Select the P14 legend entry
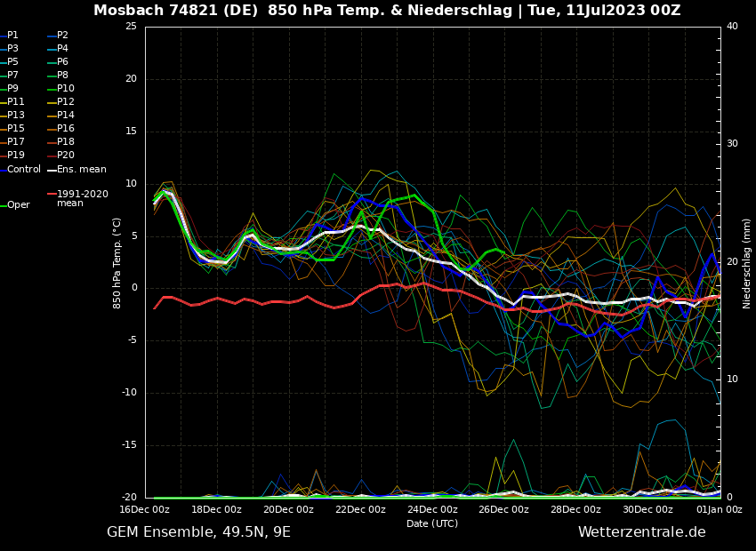Viewport: 756px width, 551px height. [x=65, y=116]
